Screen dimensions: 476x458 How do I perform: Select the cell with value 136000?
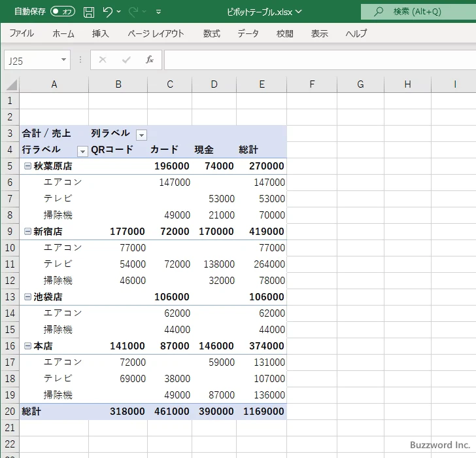coord(262,395)
